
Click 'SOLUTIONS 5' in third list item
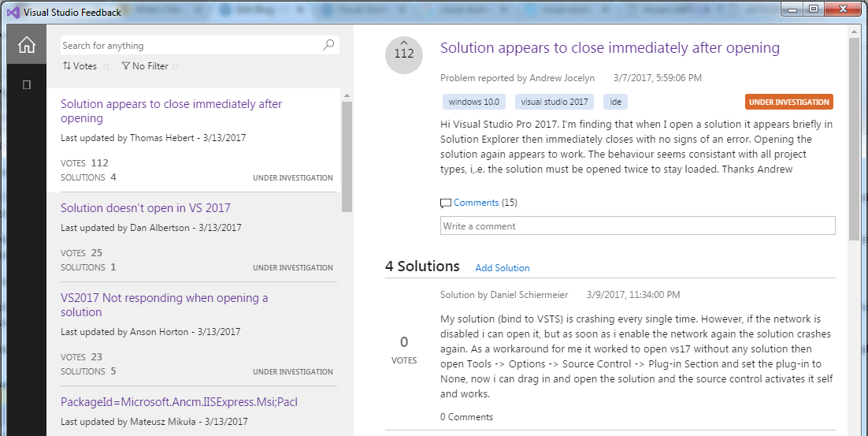pyautogui.click(x=88, y=371)
